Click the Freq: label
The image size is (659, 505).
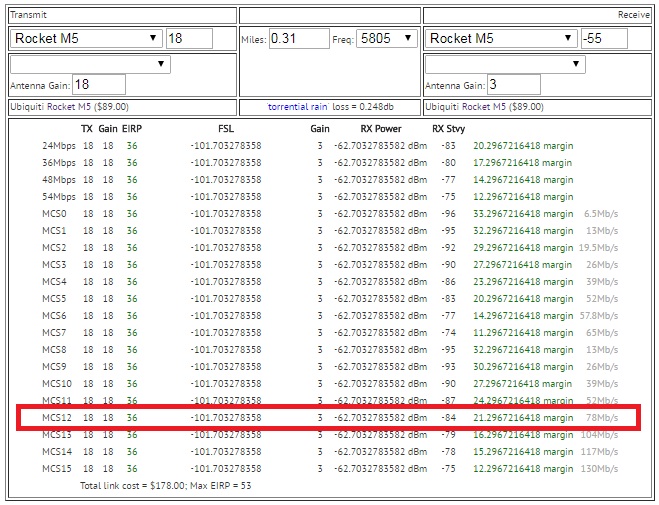point(343,40)
